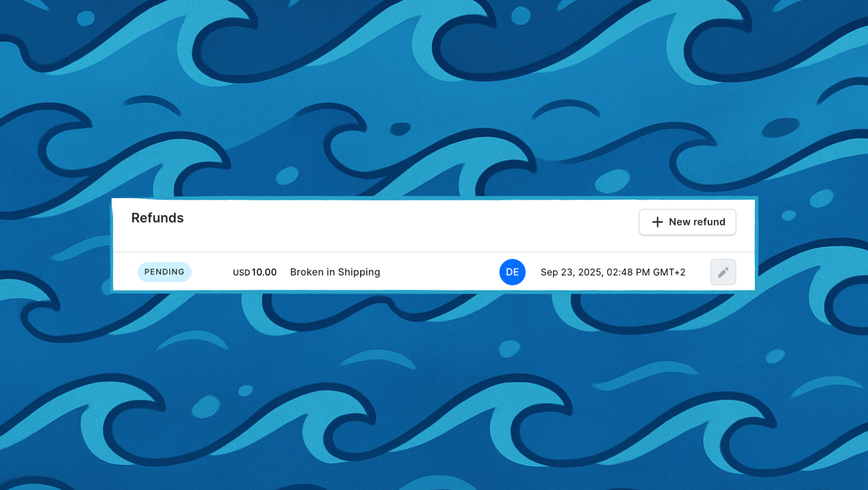
Task: Click the word Shipping in the refund reason
Action: click(x=359, y=273)
